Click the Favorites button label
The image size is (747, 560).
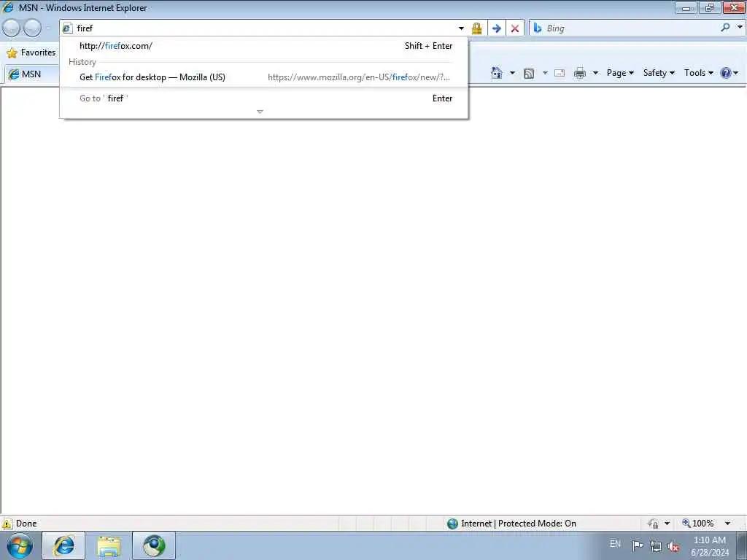(38, 52)
